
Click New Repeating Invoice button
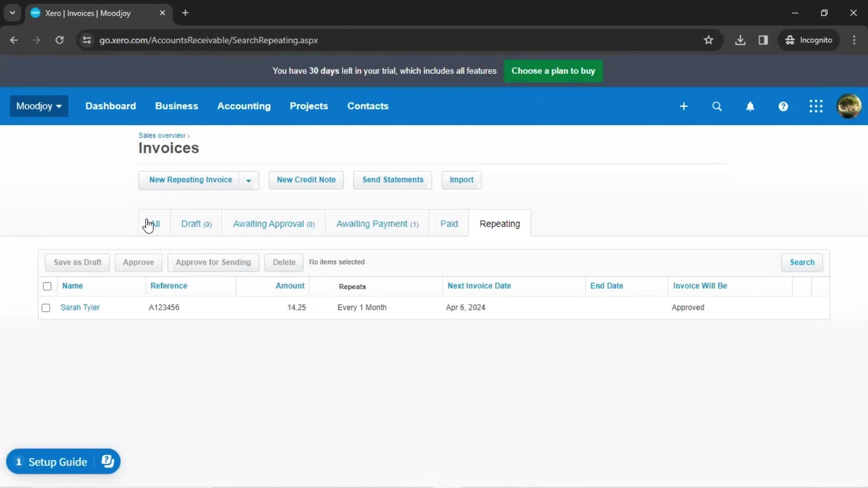pyautogui.click(x=190, y=180)
